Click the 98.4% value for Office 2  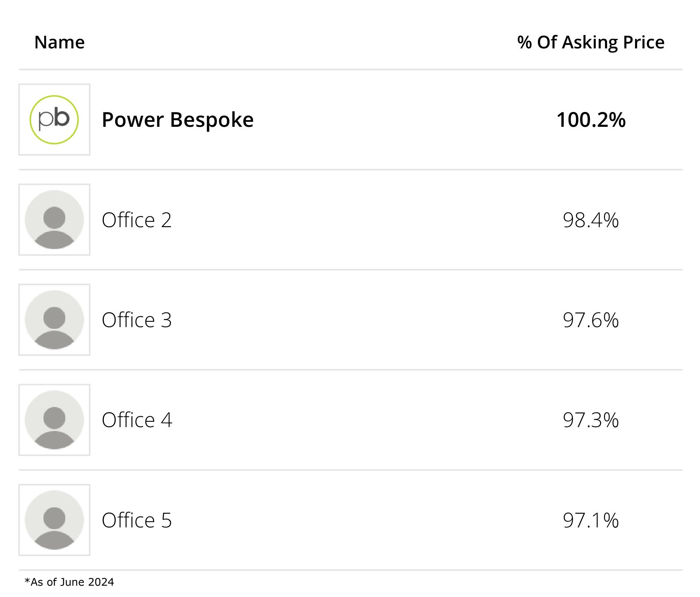591,220
